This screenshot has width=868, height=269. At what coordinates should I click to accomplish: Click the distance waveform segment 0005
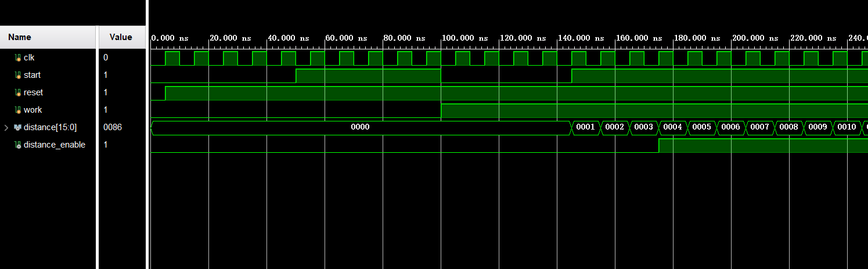[702, 127]
